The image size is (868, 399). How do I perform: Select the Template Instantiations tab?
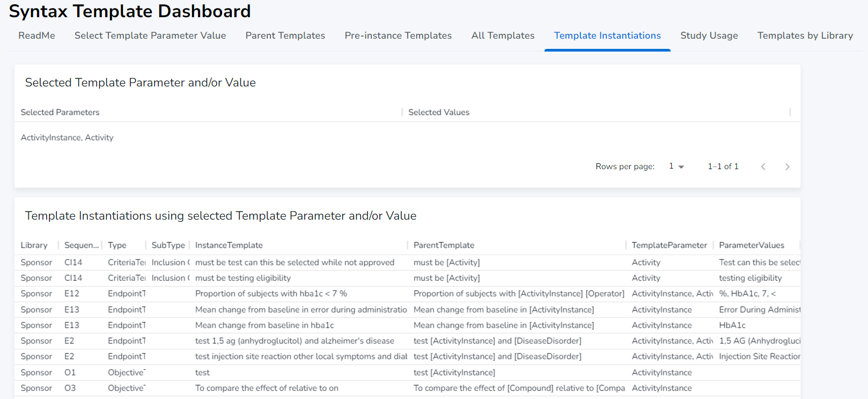tap(607, 35)
